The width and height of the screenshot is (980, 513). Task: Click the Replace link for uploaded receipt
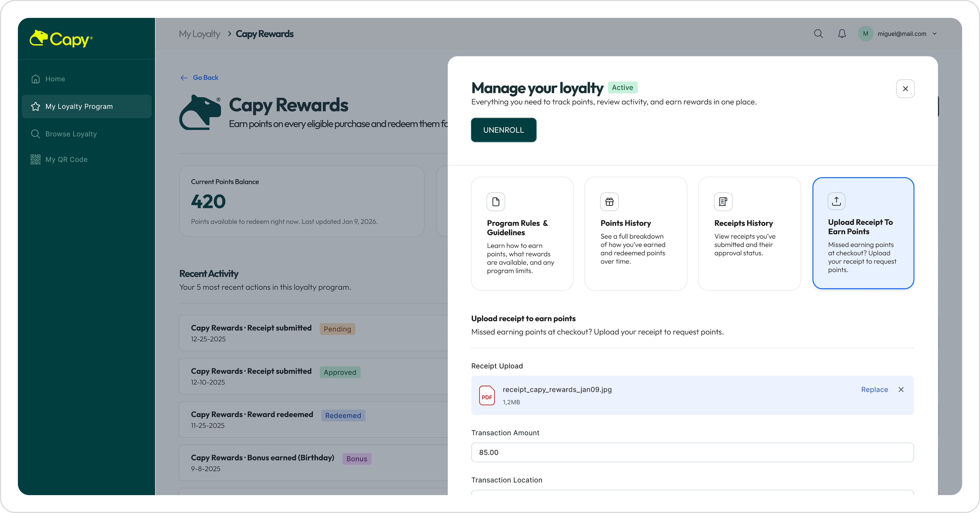point(874,389)
